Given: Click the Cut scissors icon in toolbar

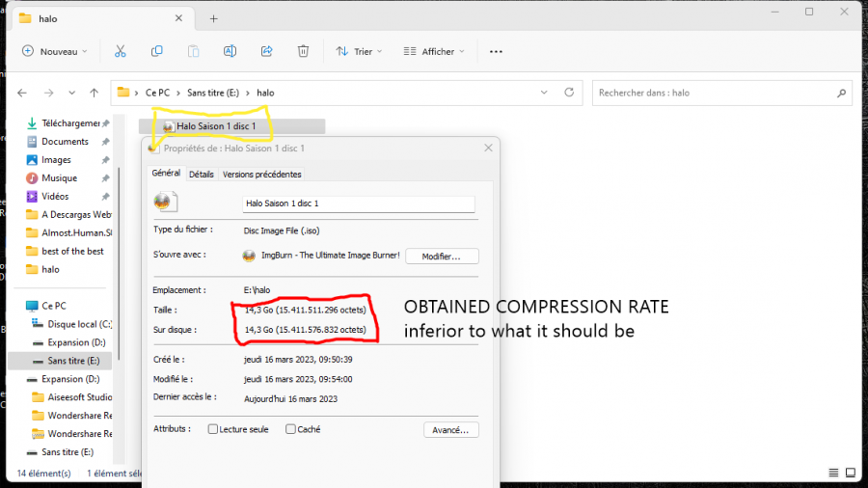Looking at the screenshot, I should [120, 51].
